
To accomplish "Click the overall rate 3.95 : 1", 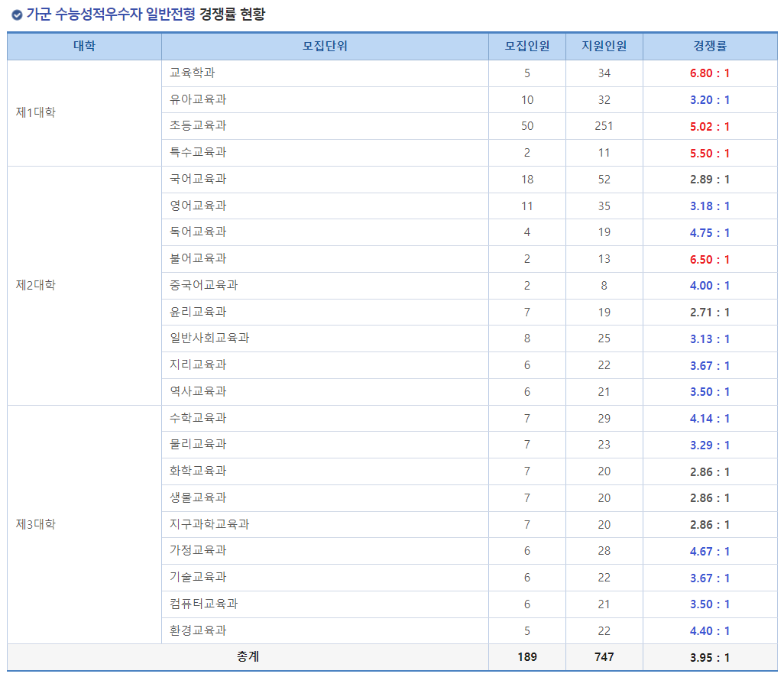I will coord(709,657).
